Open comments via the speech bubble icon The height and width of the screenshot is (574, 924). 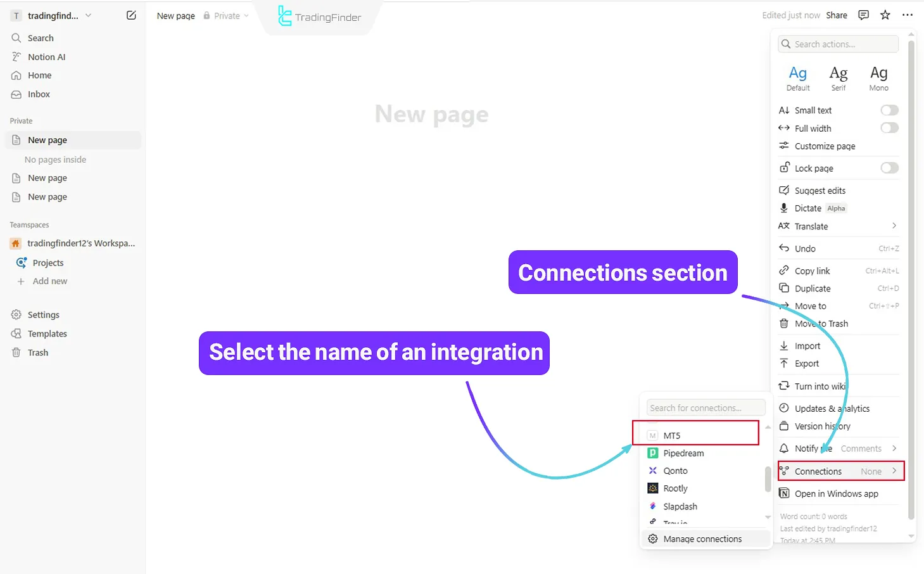863,15
